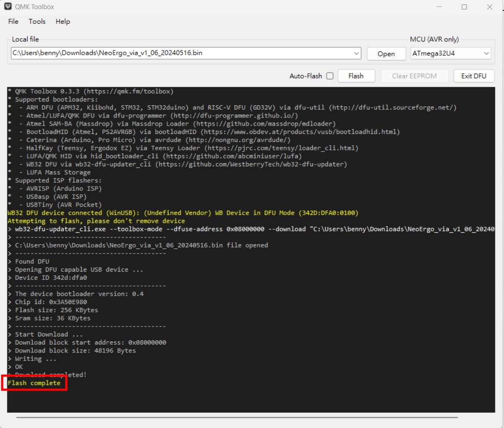Open the Tools menu

37,22
